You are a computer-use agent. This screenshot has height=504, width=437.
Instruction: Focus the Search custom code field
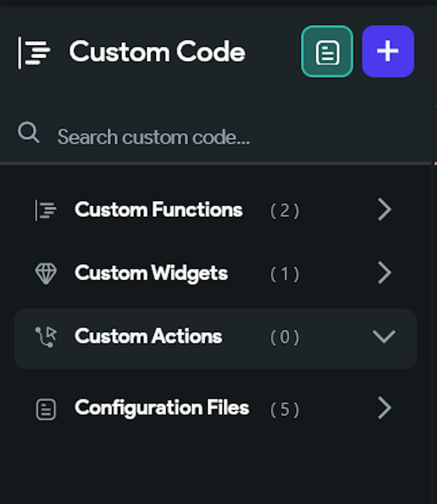[x=215, y=137]
